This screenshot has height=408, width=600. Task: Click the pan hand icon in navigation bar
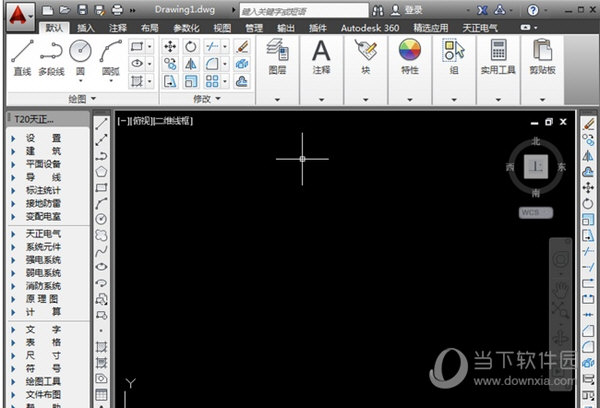coord(561,288)
